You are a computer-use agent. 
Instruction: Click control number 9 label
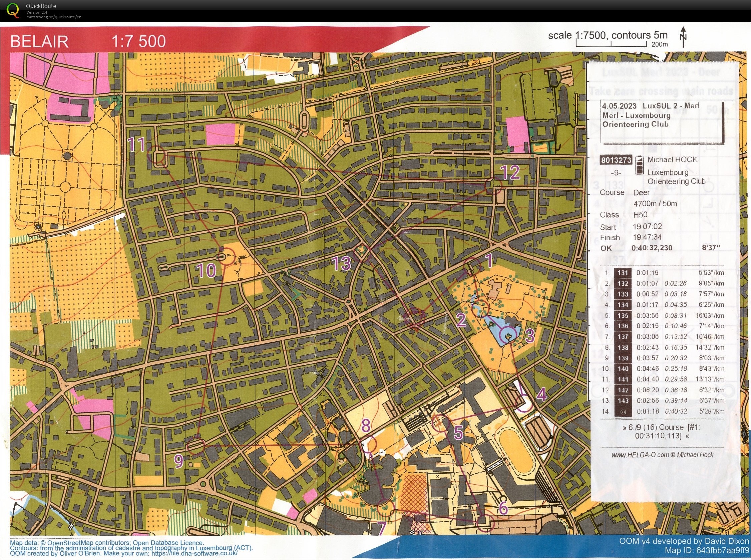pyautogui.click(x=178, y=461)
